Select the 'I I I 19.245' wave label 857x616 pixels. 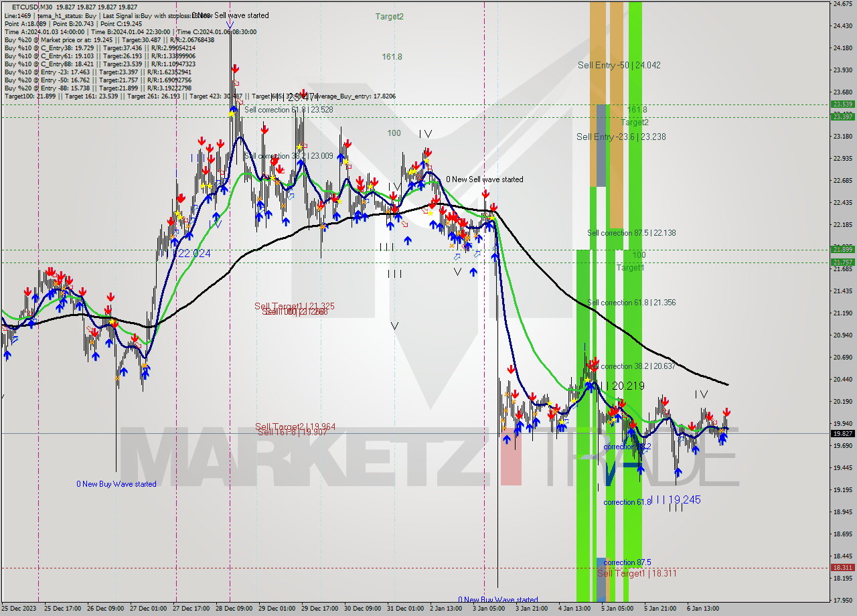(675, 499)
